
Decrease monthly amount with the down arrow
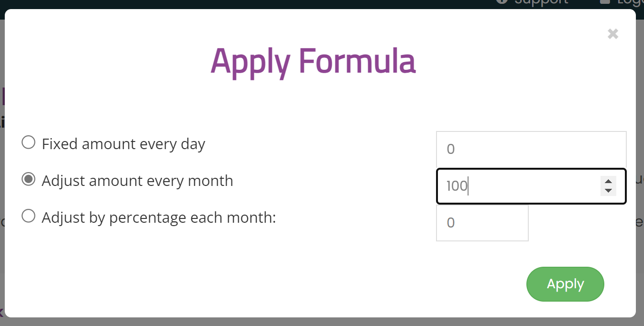(x=608, y=191)
